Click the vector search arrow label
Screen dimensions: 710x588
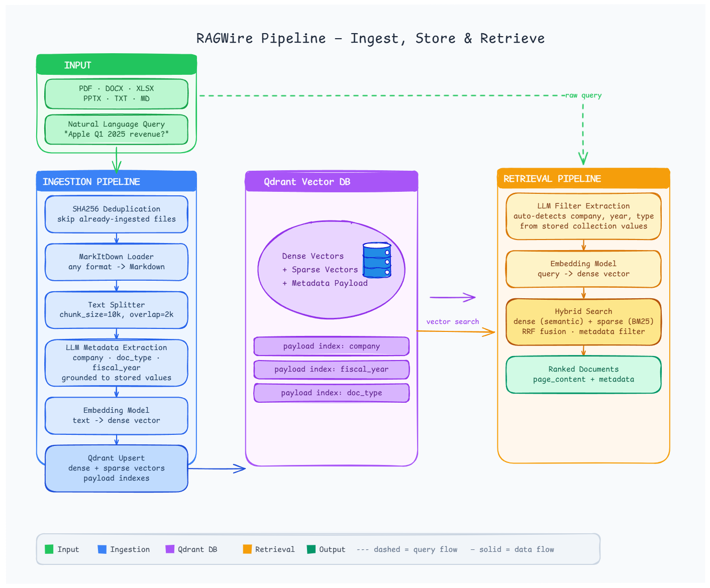[452, 322]
